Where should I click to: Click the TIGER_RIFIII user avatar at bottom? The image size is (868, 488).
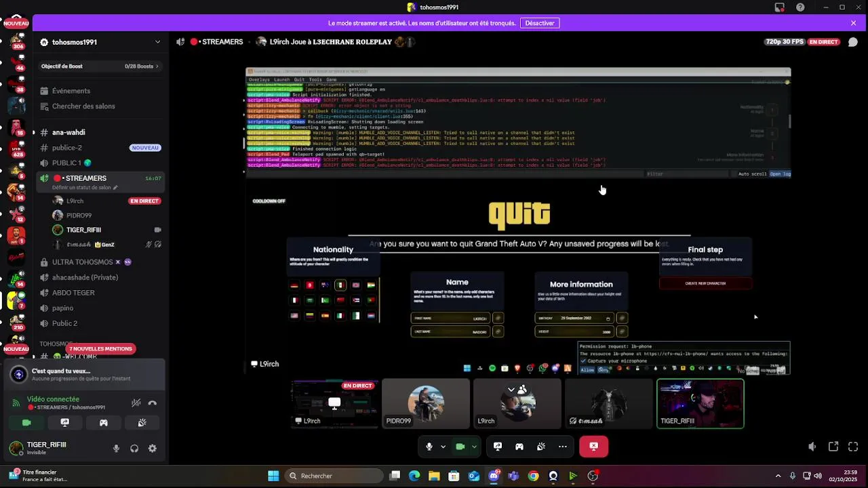[16, 448]
